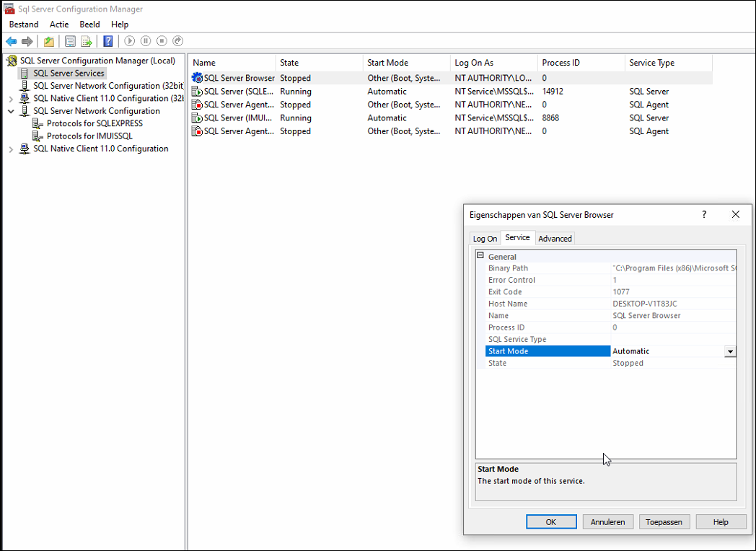The height and width of the screenshot is (551, 756).
Task: Navigate back using the blue arrow icon
Action: [x=11, y=41]
